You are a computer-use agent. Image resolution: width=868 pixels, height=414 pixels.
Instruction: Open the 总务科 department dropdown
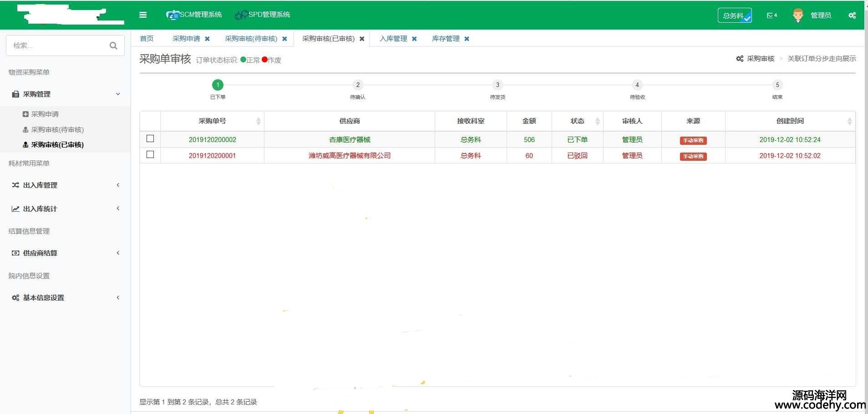tap(735, 15)
